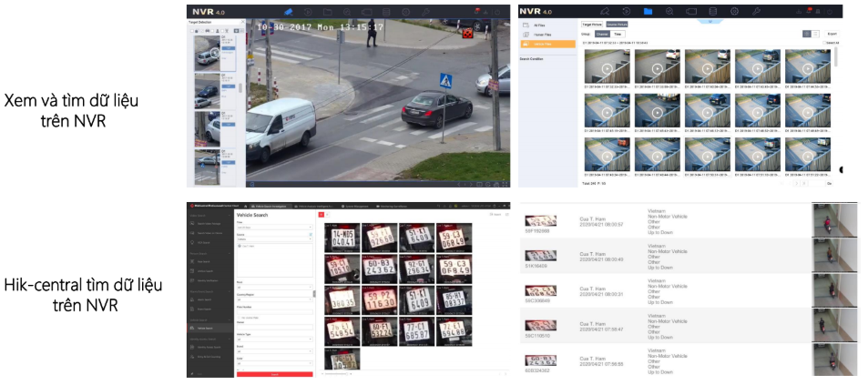Viewport: 868px width, 385px height.
Task: Open the Vehicle Type dropdown
Action: coord(274,339)
